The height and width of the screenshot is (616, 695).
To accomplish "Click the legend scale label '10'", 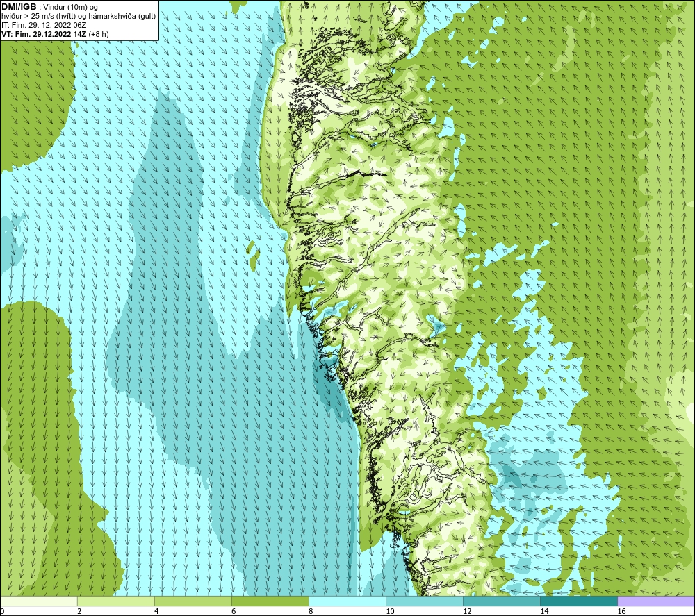I will click(390, 611).
